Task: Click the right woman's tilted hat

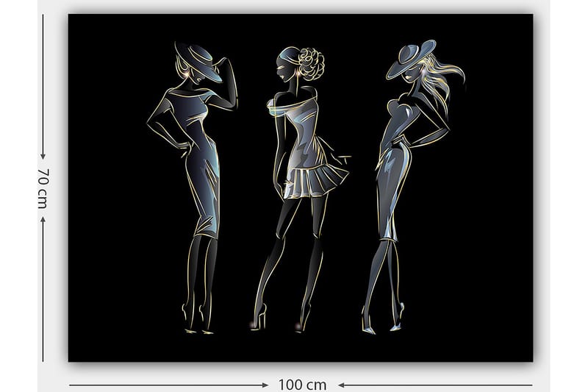Action: point(409,60)
